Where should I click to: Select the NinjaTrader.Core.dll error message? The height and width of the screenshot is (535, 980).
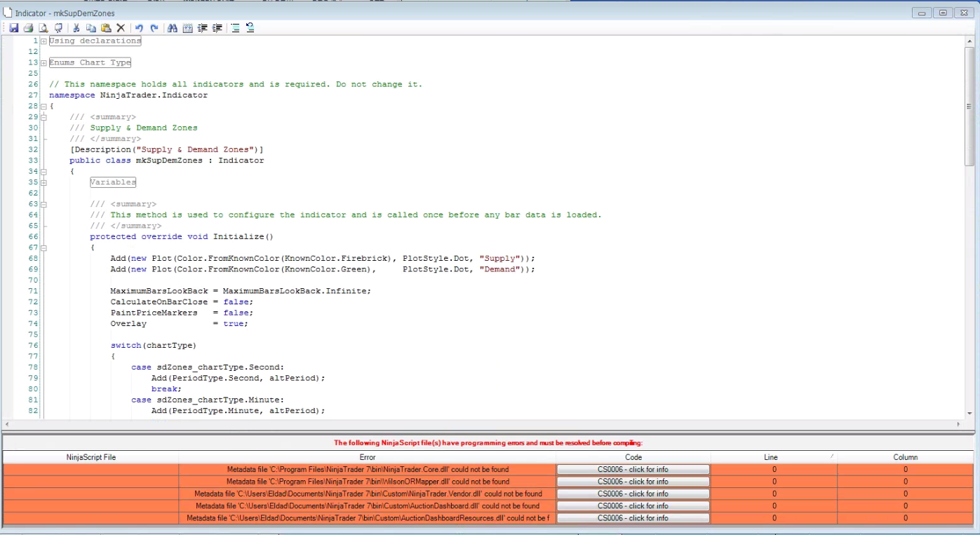coord(368,470)
